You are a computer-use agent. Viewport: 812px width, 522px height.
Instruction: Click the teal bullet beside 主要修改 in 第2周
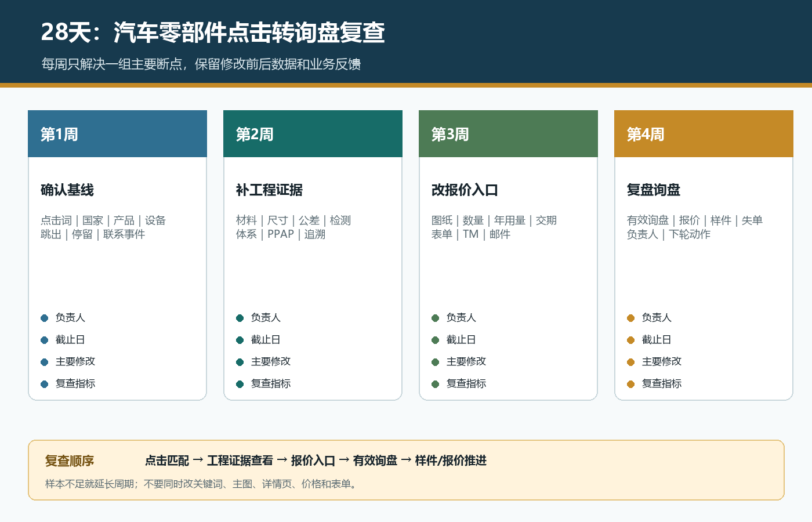(240, 362)
